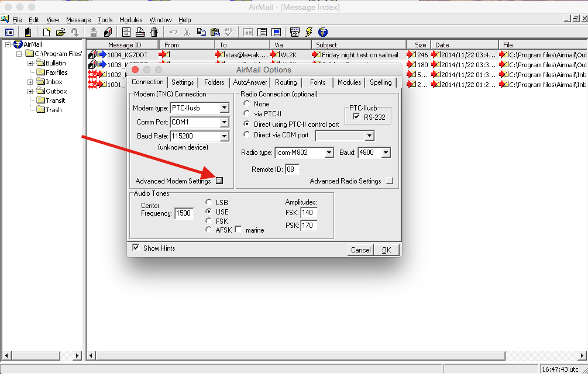588x374 pixels.
Task: Open the radio Baud 4800 dropdown
Action: coord(386,153)
